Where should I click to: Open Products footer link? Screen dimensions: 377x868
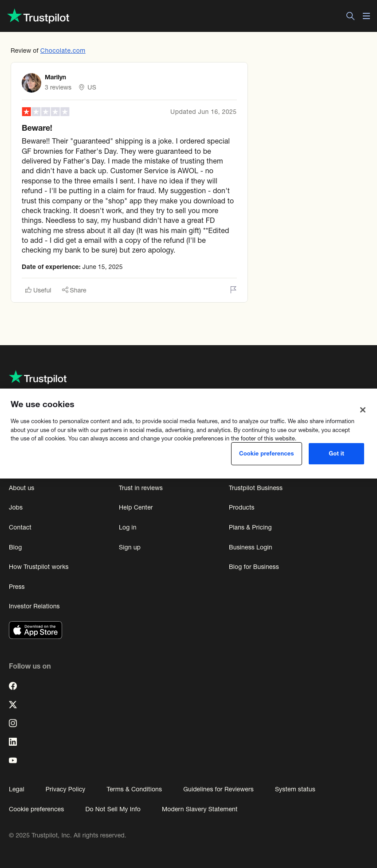coord(242,507)
